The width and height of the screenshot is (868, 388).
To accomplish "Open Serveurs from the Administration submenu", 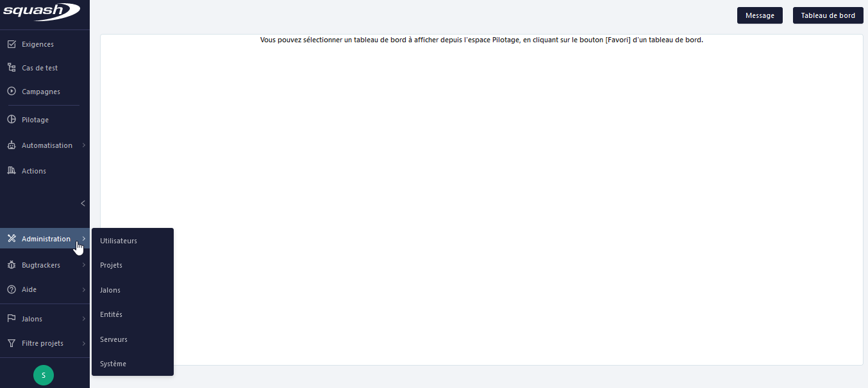I will (114, 339).
